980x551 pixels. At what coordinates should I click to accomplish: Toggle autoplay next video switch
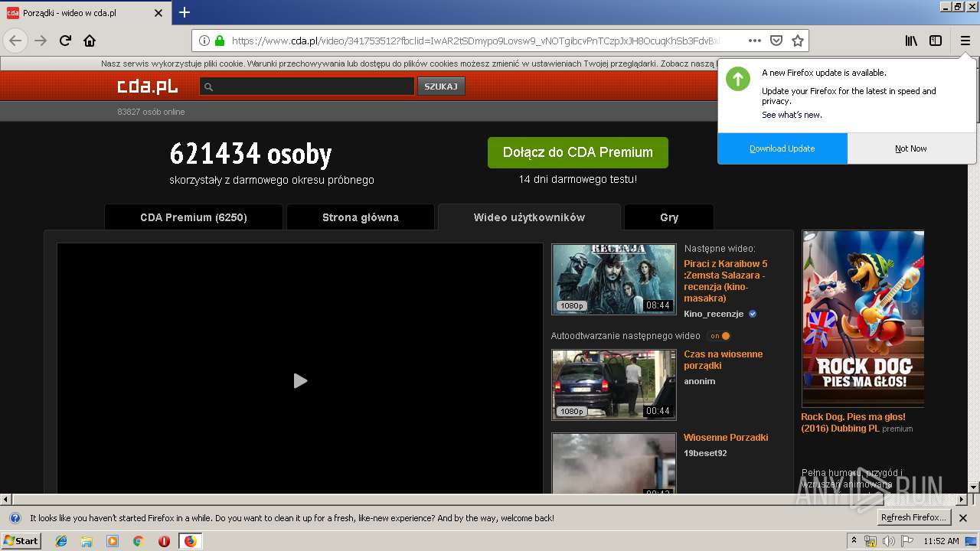[720, 336]
